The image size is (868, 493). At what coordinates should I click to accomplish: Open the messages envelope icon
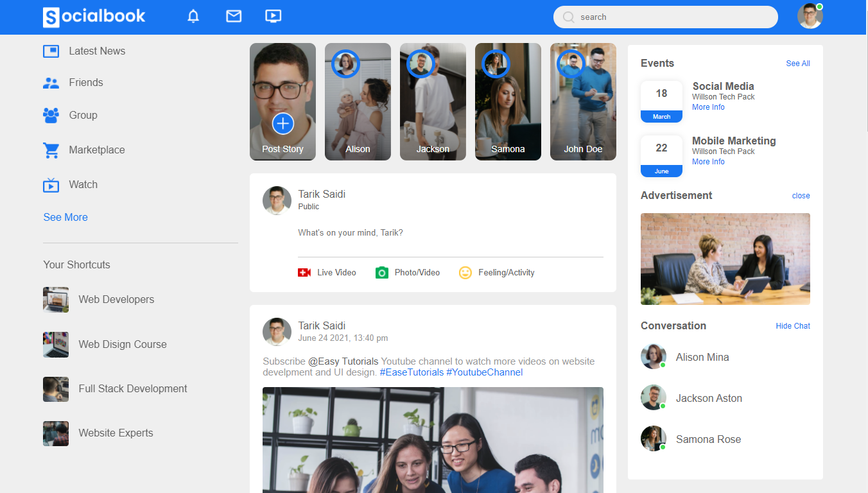click(233, 15)
